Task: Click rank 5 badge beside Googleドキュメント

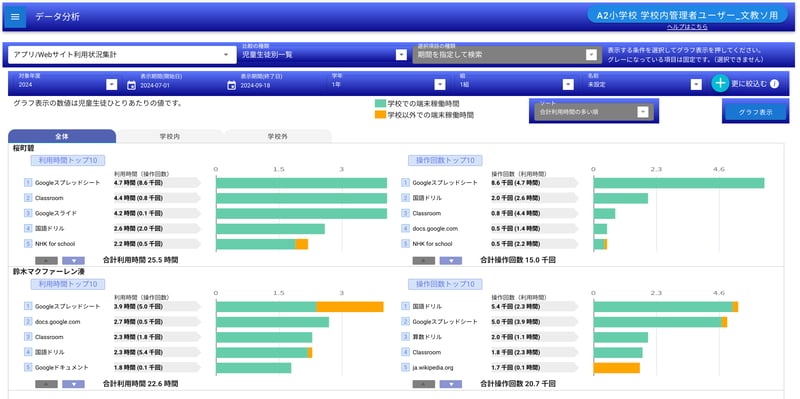Action: pyautogui.click(x=28, y=367)
